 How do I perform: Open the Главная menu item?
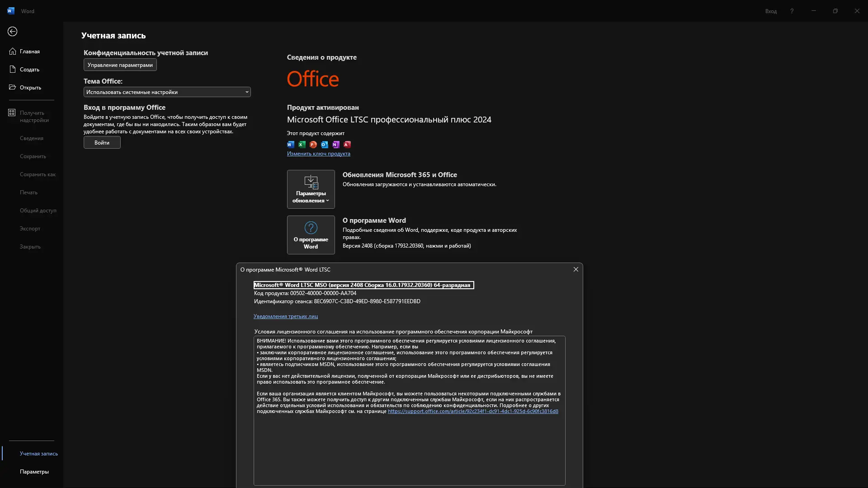coord(30,52)
